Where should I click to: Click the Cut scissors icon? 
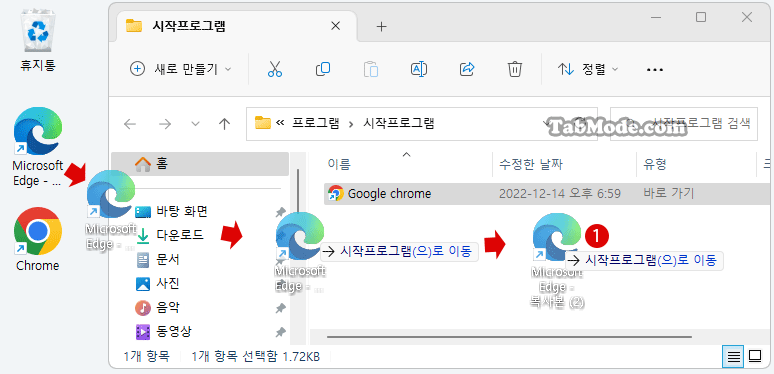point(274,69)
